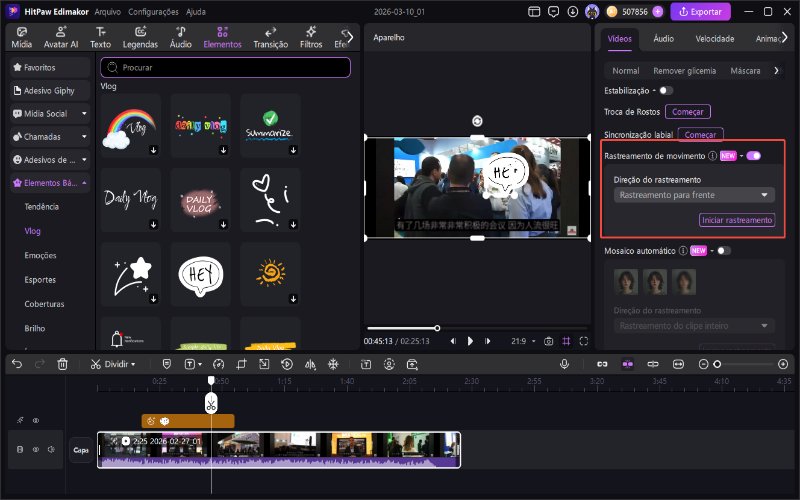The image size is (800, 500).
Task: Open the Dividir dropdown arrow
Action: 133,364
